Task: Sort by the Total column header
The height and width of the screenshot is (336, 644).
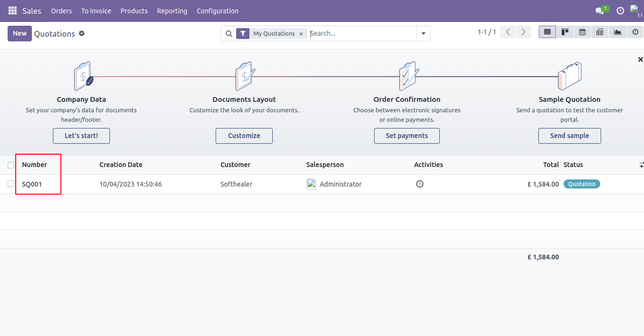Action: pos(551,165)
